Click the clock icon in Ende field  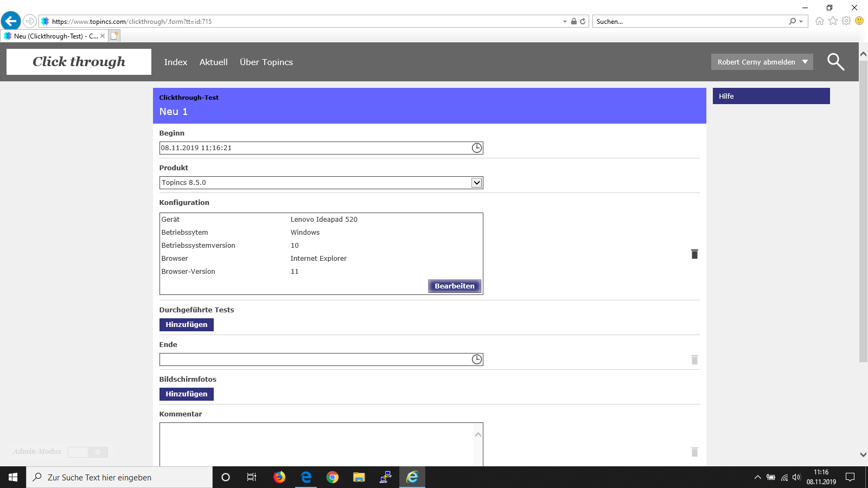pyautogui.click(x=476, y=359)
